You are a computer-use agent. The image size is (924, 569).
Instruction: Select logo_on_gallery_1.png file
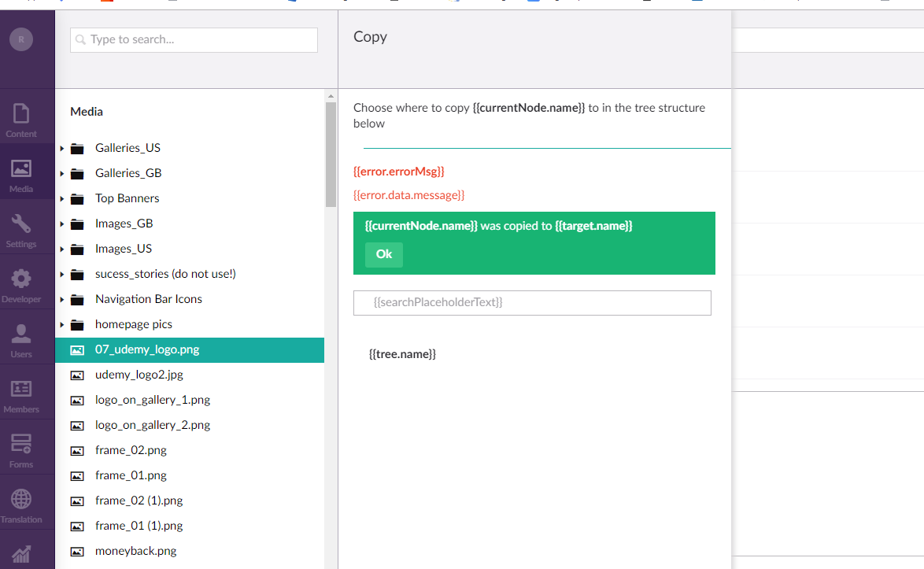tap(153, 400)
